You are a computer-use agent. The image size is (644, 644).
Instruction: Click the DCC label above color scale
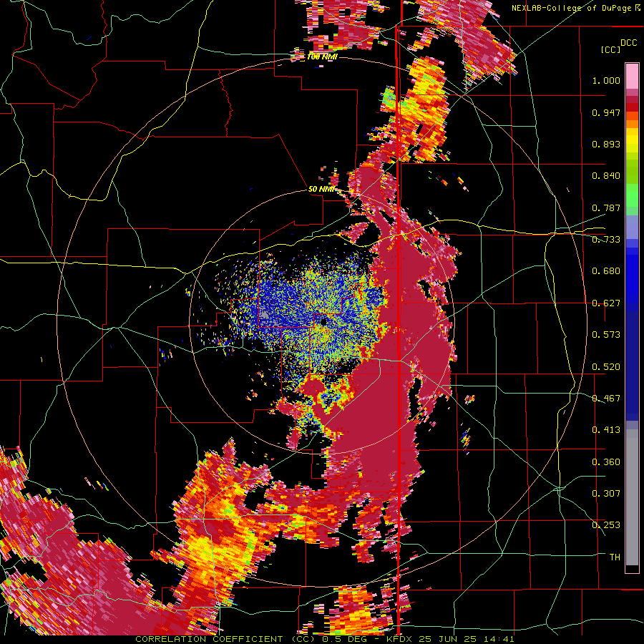tap(628, 43)
